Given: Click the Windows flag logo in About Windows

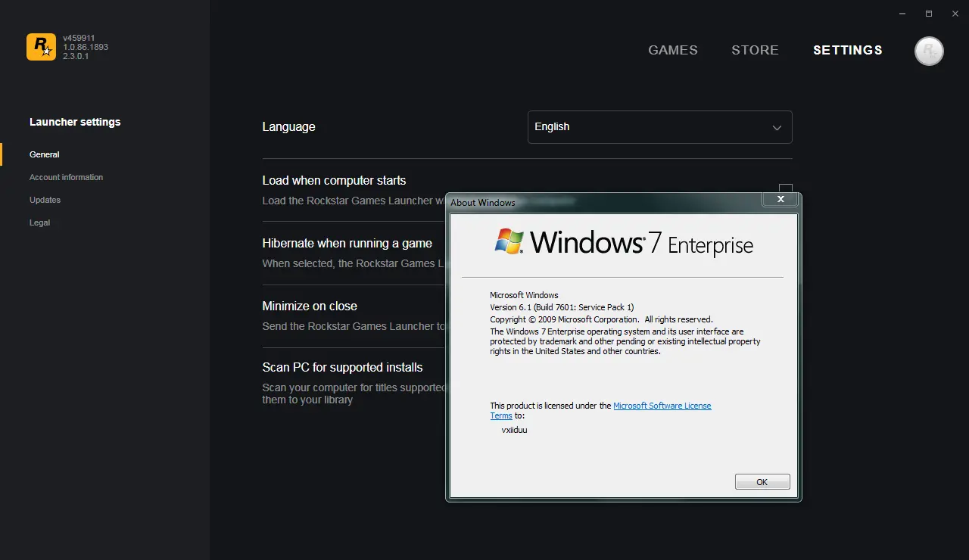Looking at the screenshot, I should pos(509,241).
